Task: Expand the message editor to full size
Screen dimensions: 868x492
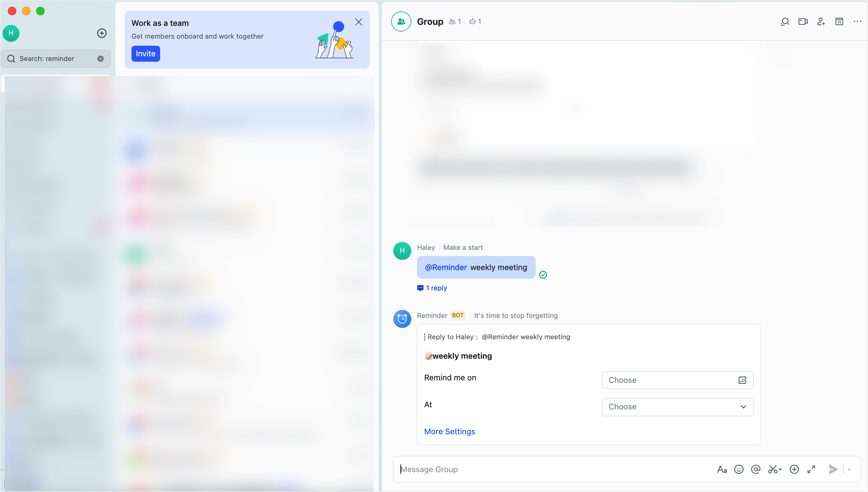Action: (811, 469)
